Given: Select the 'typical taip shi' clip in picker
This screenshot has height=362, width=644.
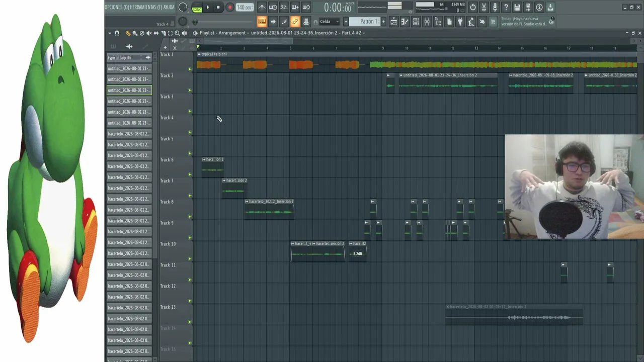Looking at the screenshot, I should [x=129, y=58].
